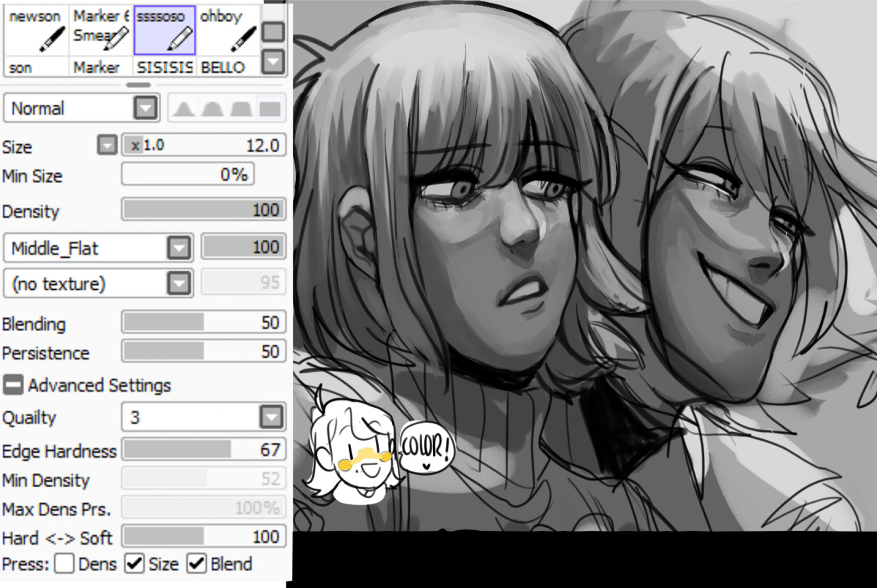Collapse the Advanced Settings section
877x588 pixels.
point(12,385)
